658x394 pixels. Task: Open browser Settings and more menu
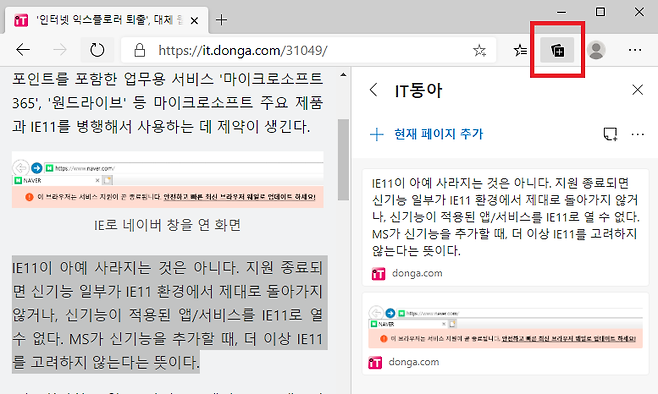635,50
